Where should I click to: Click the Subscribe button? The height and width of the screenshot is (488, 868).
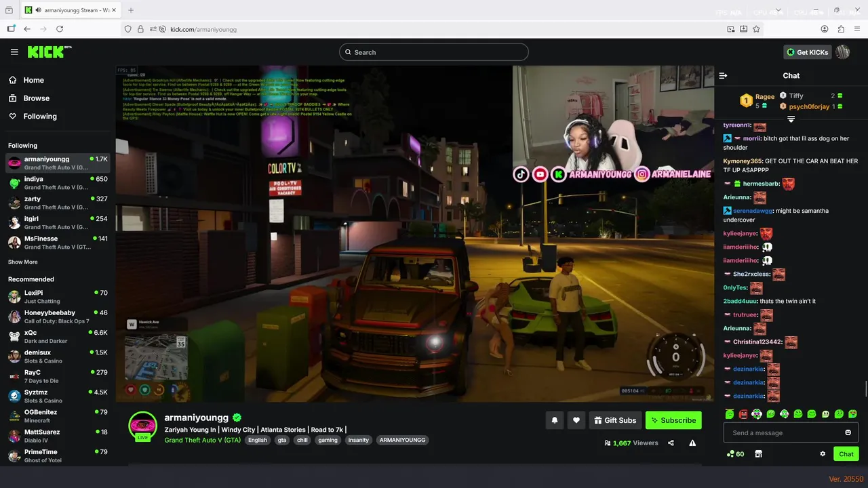pyautogui.click(x=673, y=420)
